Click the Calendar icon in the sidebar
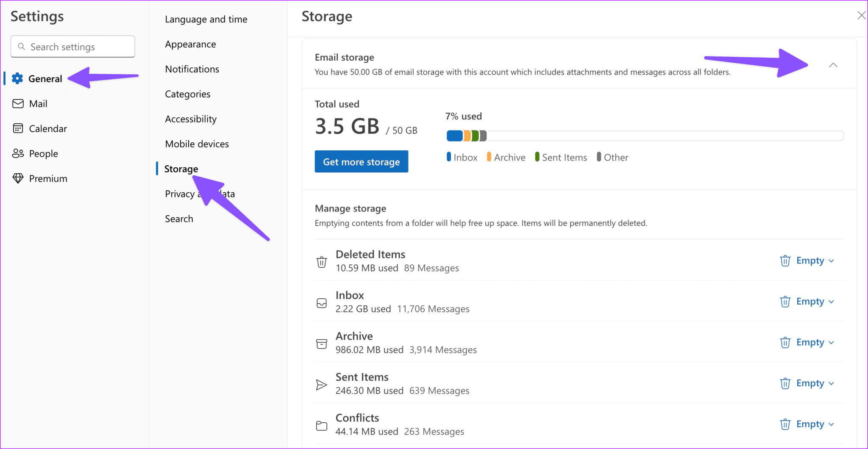Screen dimensions: 868x449 point(18,128)
